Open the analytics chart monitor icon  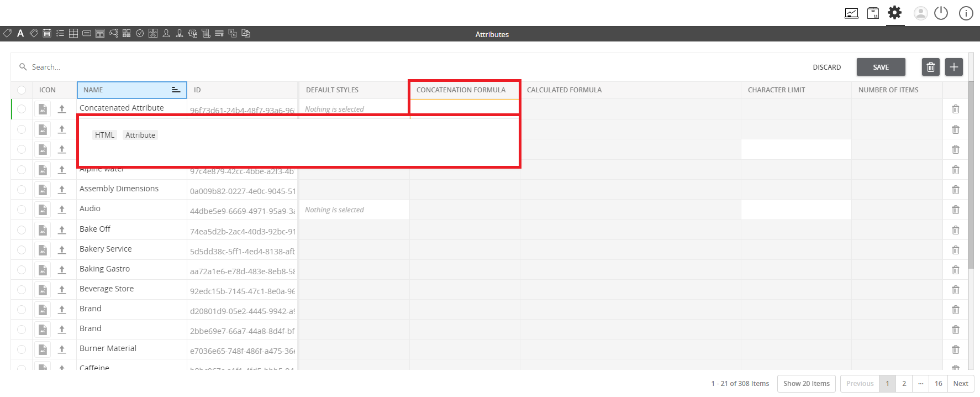pos(851,13)
